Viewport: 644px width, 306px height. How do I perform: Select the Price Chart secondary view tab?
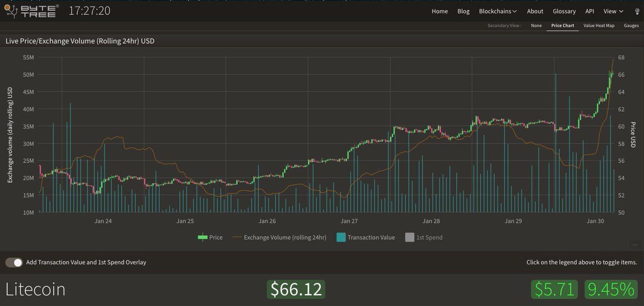(562, 26)
